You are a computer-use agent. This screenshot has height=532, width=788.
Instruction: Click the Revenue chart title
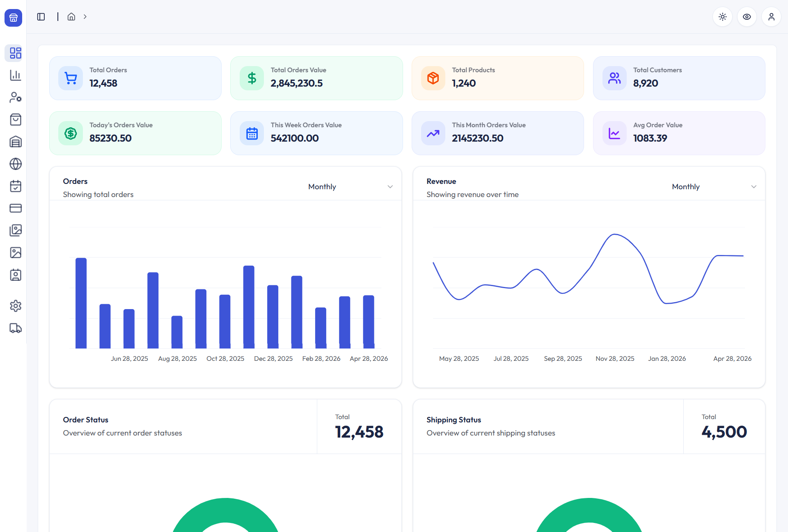(x=441, y=181)
